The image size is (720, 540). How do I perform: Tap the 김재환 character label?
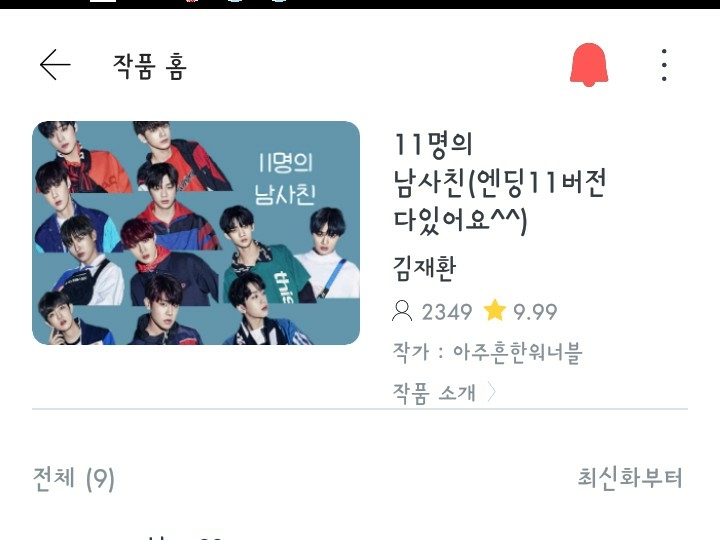[425, 268]
